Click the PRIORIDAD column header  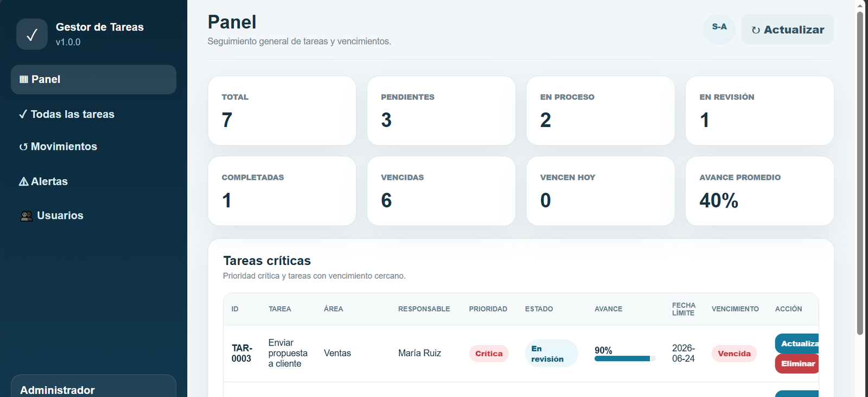point(488,309)
